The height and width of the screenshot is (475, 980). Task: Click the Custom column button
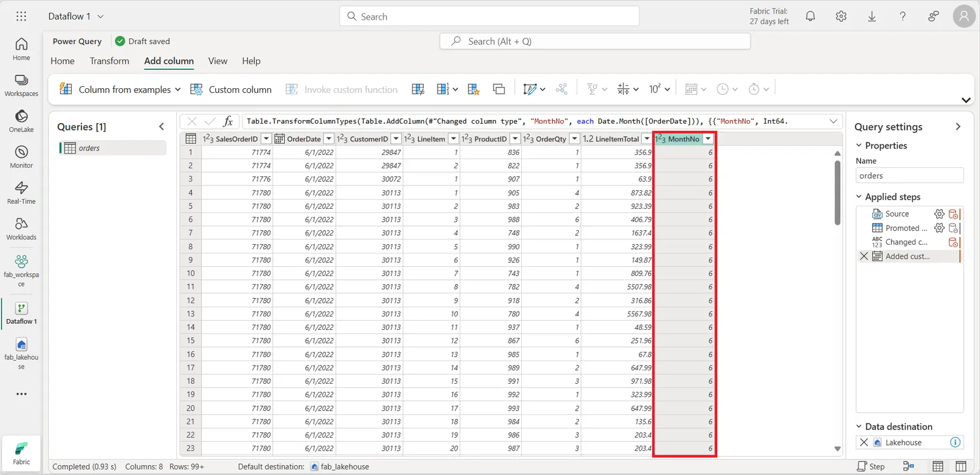click(231, 89)
